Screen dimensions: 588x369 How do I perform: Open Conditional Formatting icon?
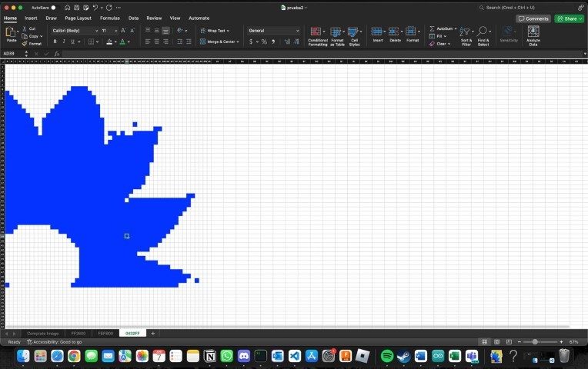(x=316, y=32)
